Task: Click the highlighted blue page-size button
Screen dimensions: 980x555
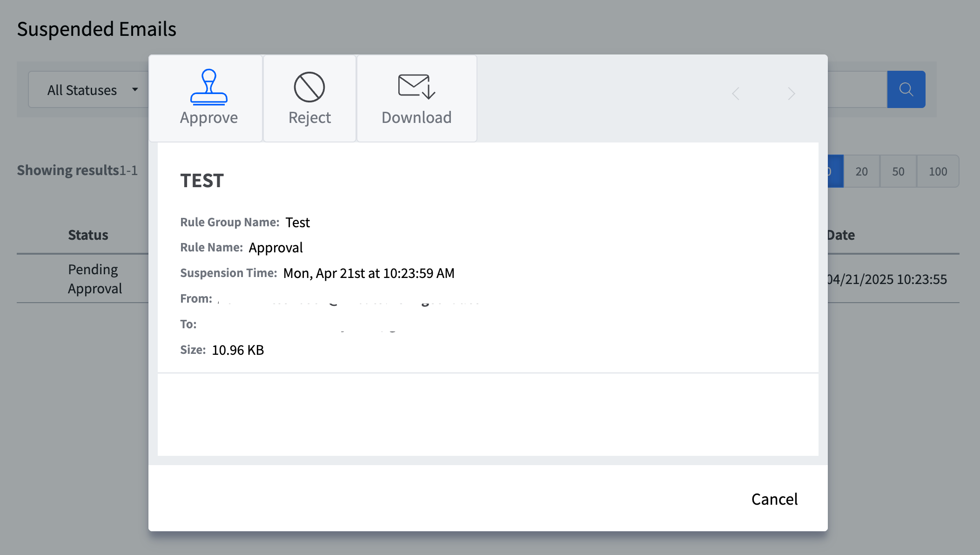Action: [x=836, y=171]
